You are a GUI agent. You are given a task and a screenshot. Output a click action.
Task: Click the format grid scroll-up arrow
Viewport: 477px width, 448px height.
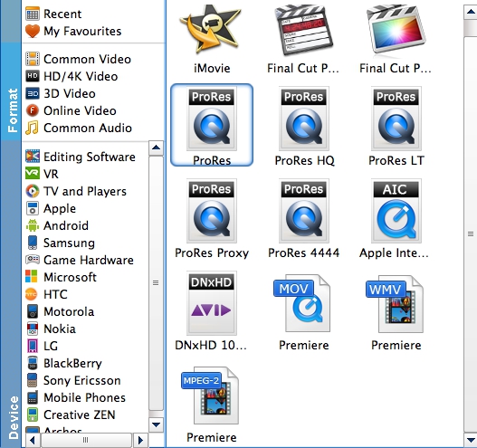click(x=471, y=12)
